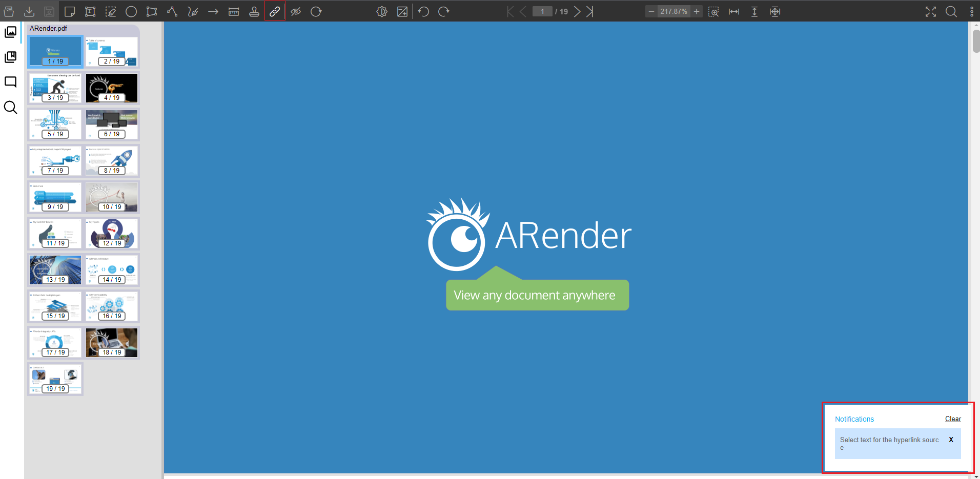Click the hyperlink chain tool
This screenshot has width=980, height=479.
click(x=275, y=11)
